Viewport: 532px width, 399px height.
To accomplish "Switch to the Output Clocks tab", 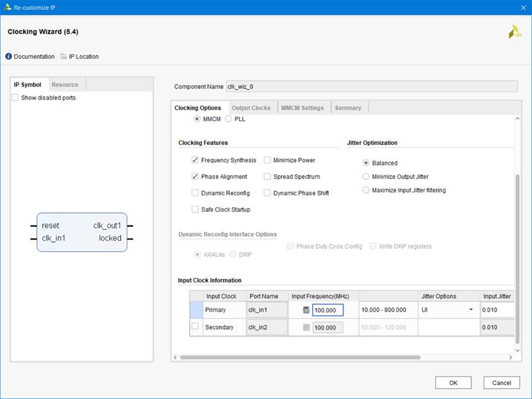I will point(251,107).
